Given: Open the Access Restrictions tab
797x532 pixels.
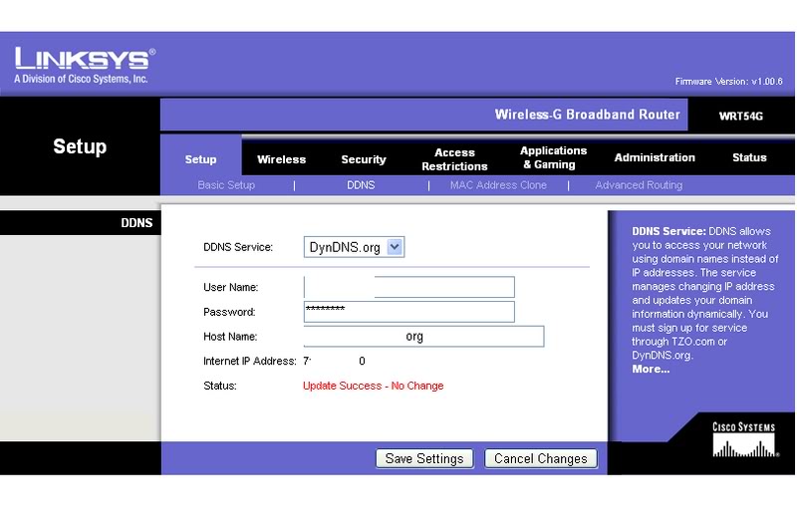Looking at the screenshot, I should coord(454,159).
